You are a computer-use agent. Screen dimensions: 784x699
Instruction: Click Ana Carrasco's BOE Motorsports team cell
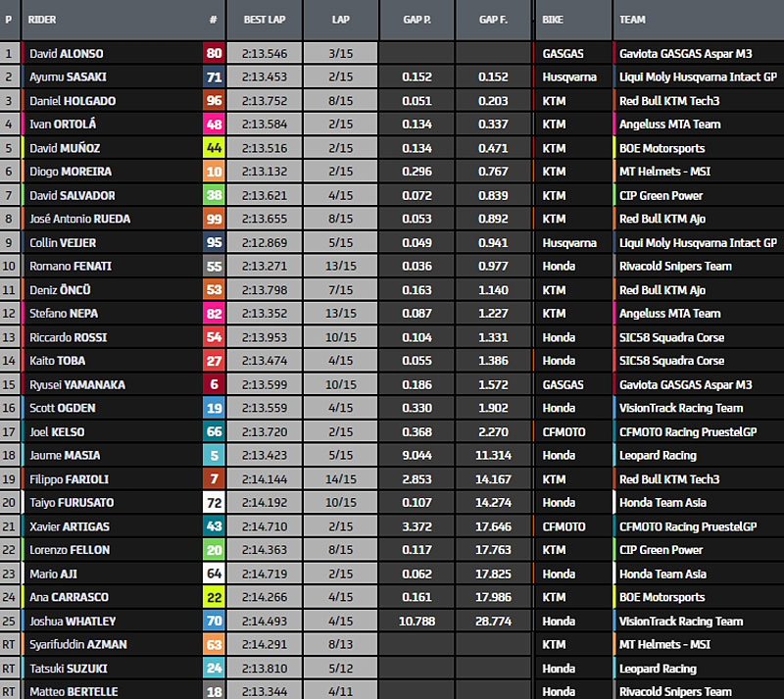coord(661,597)
